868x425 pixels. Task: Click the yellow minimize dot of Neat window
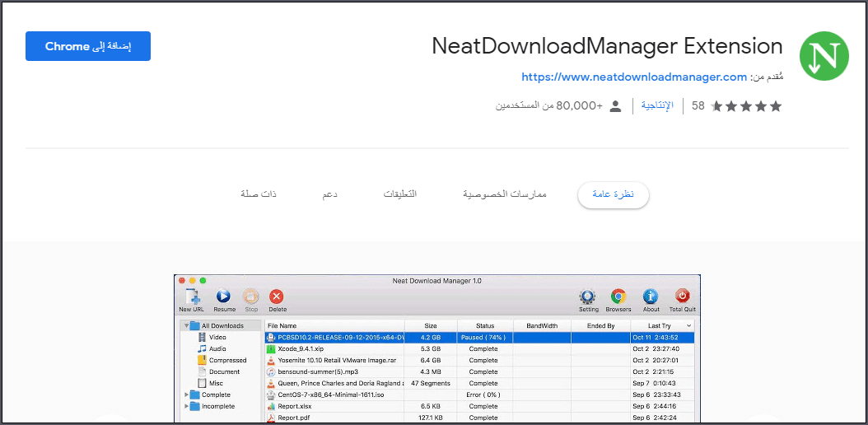coord(193,281)
